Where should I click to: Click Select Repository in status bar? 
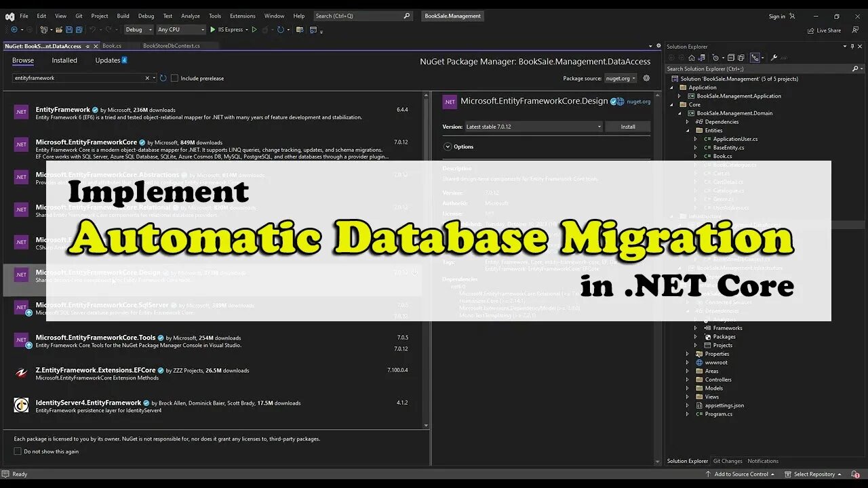tap(812, 474)
